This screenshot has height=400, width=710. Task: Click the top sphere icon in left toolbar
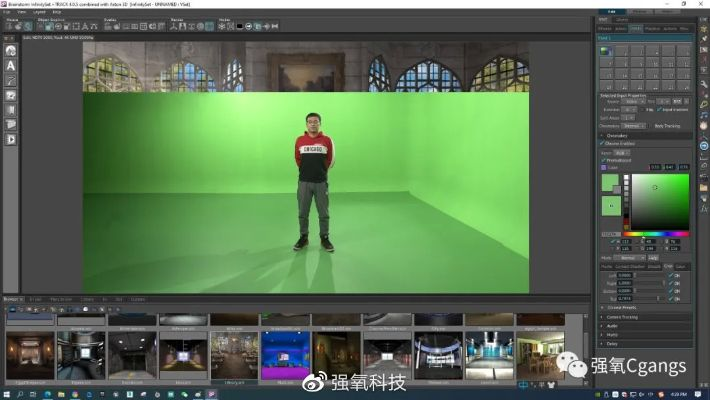click(11, 50)
